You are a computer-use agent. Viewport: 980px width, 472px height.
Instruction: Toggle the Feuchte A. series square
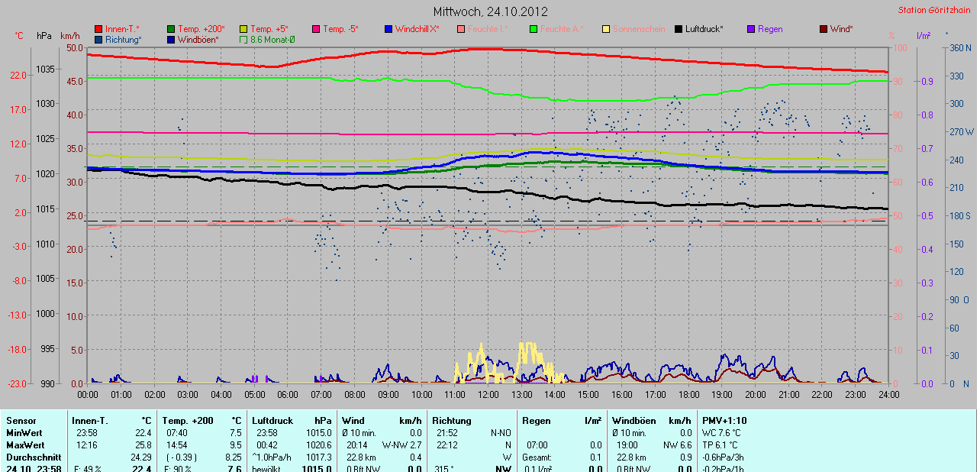coord(534,29)
